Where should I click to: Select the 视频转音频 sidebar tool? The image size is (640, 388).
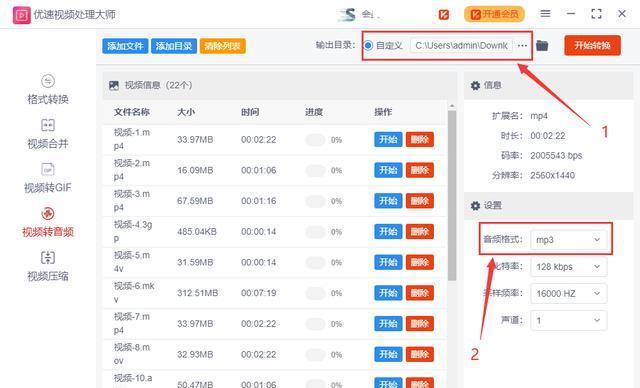[48, 222]
